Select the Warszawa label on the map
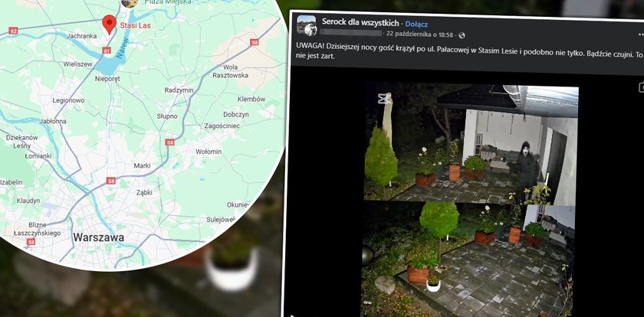Screen dimensions: 644x317 (x=98, y=237)
